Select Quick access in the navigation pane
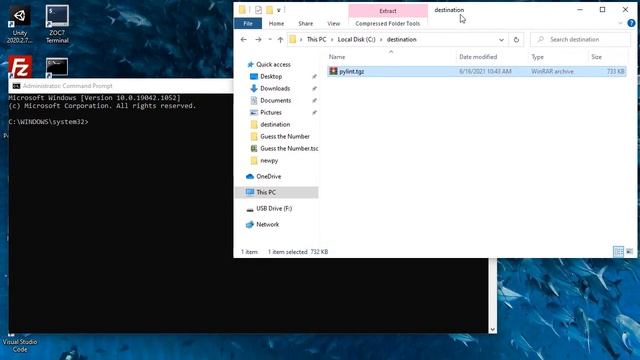The image size is (640, 360). coord(273,64)
